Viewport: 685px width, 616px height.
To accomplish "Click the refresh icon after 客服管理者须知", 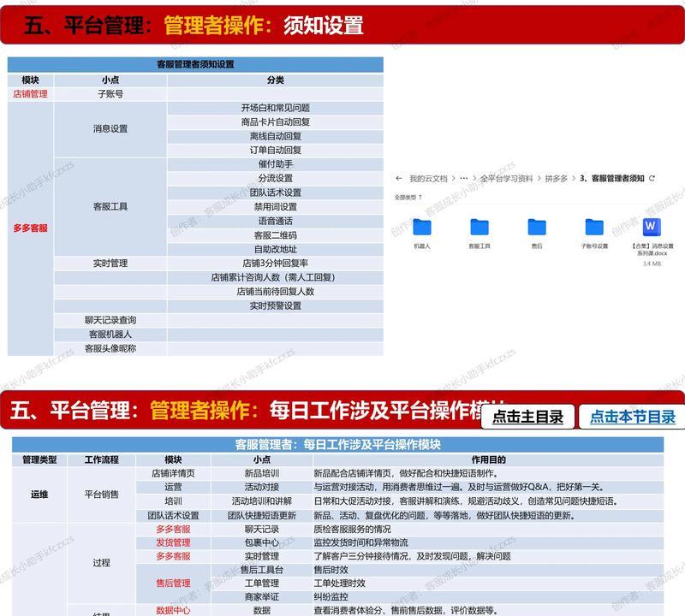I will 652,178.
